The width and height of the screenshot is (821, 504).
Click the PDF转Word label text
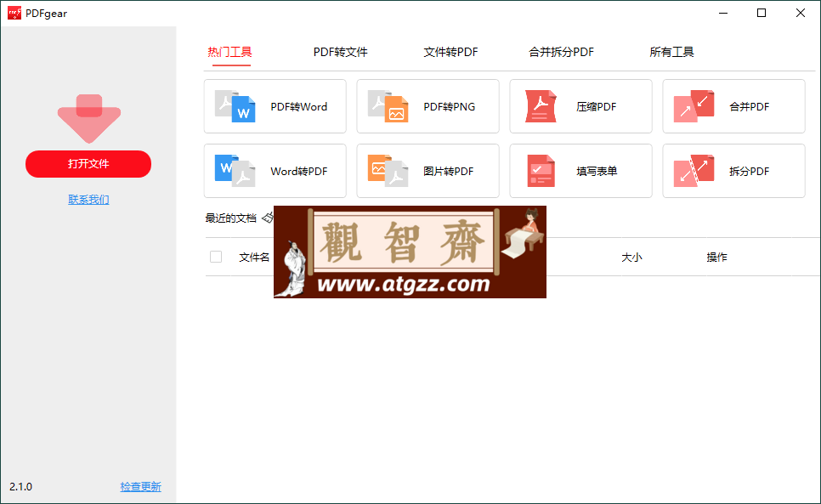coord(299,107)
